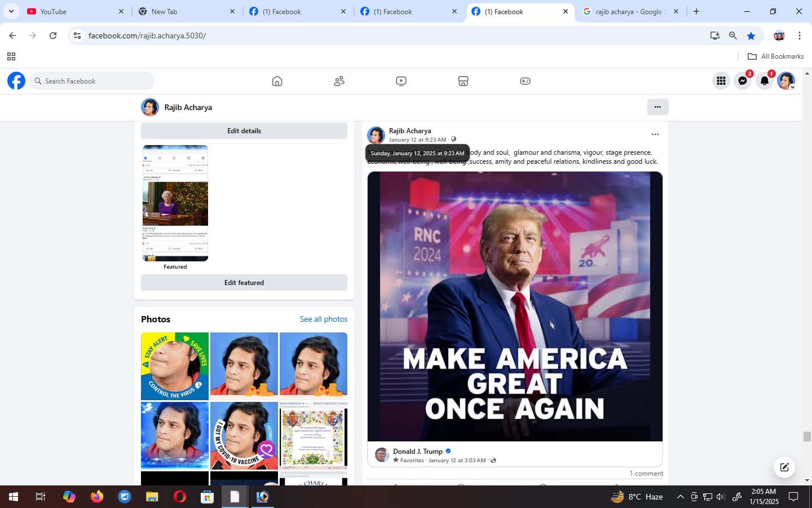Launch Opera from taskbar
Image resolution: width=812 pixels, height=508 pixels.
[x=180, y=497]
